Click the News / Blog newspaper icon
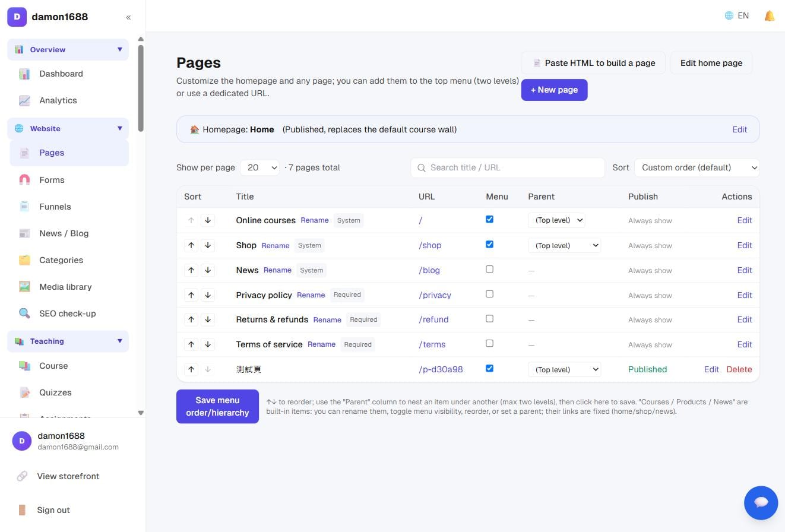 point(24,233)
